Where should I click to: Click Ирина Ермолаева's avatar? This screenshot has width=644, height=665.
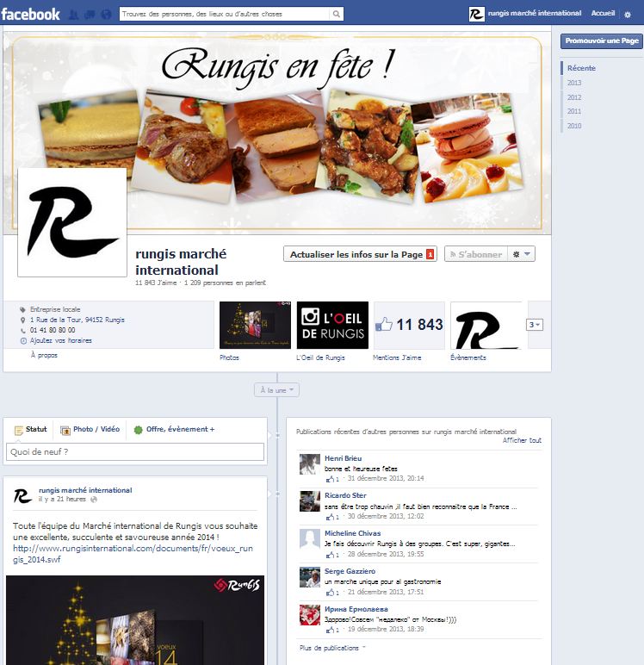tap(310, 615)
